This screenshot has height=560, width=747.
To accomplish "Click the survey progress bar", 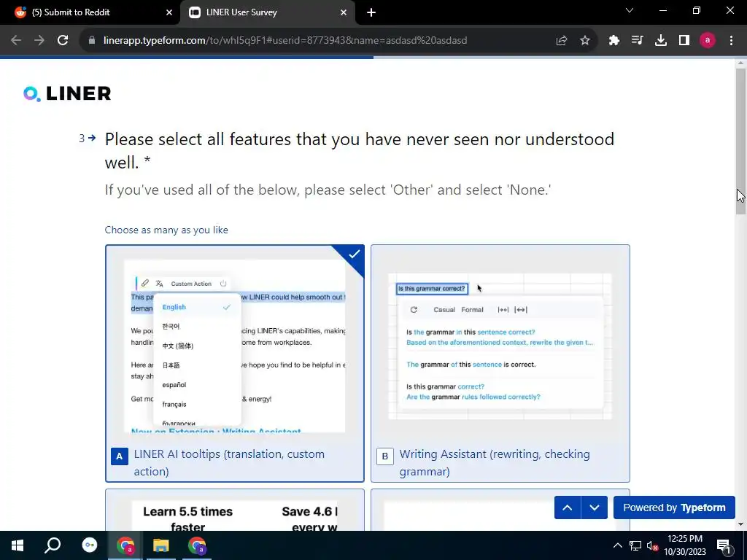I will 368,58.
